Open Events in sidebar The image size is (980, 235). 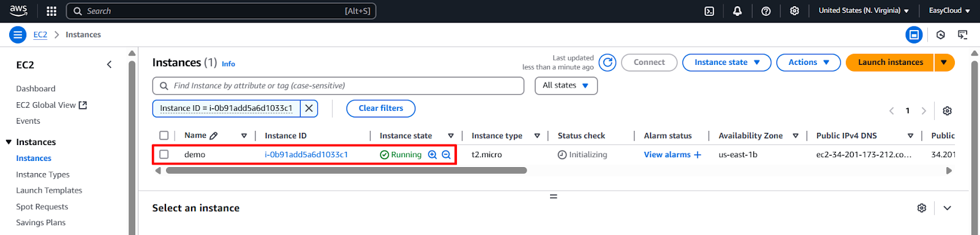[28, 121]
